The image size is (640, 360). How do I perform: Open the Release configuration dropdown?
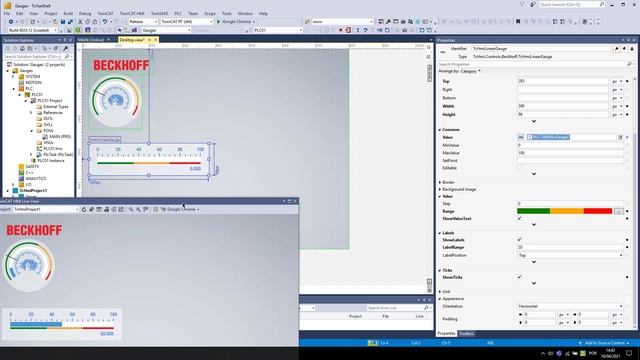click(143, 22)
